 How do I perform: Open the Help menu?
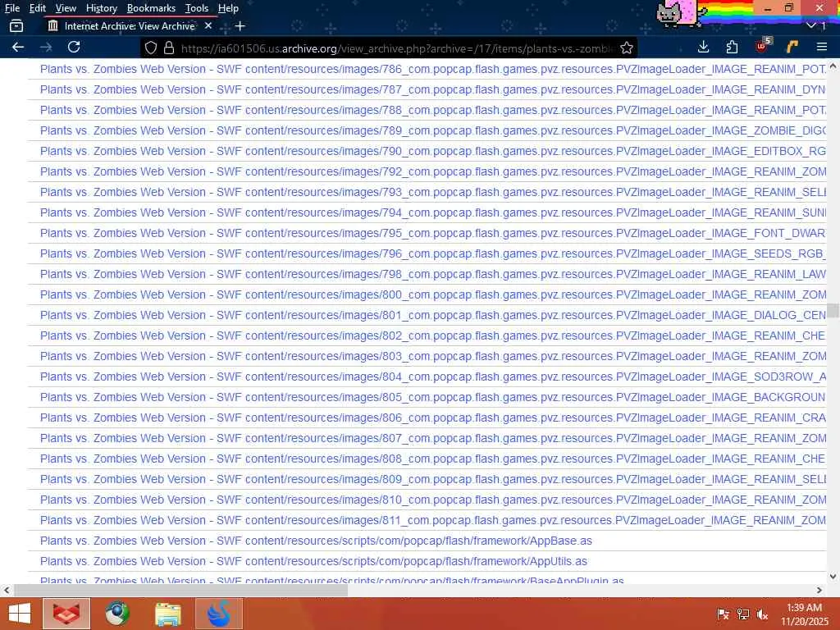coord(228,8)
